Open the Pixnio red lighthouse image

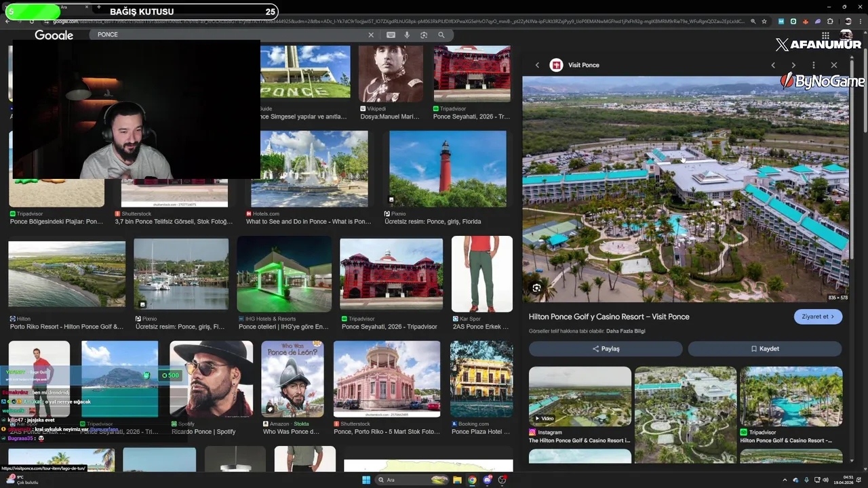pyautogui.click(x=448, y=169)
